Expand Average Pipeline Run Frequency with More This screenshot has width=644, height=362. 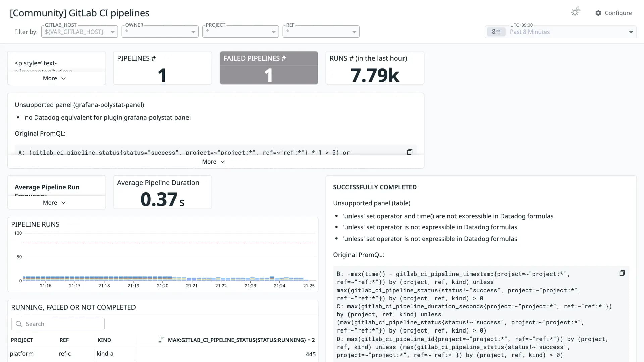click(x=54, y=203)
